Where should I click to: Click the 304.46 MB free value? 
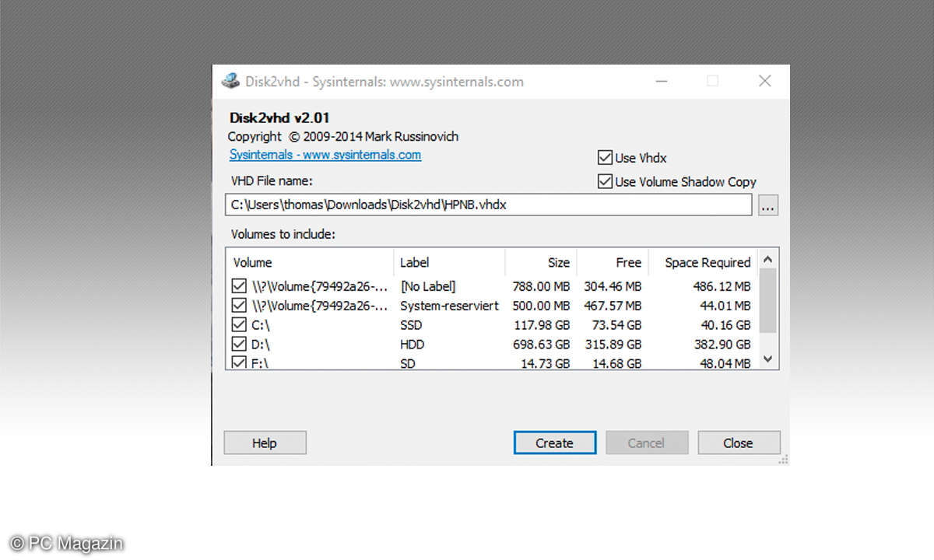pos(613,286)
